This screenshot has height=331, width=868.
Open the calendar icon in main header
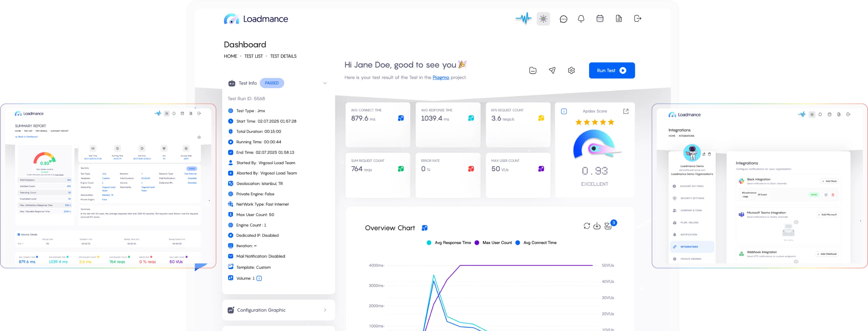tap(600, 19)
